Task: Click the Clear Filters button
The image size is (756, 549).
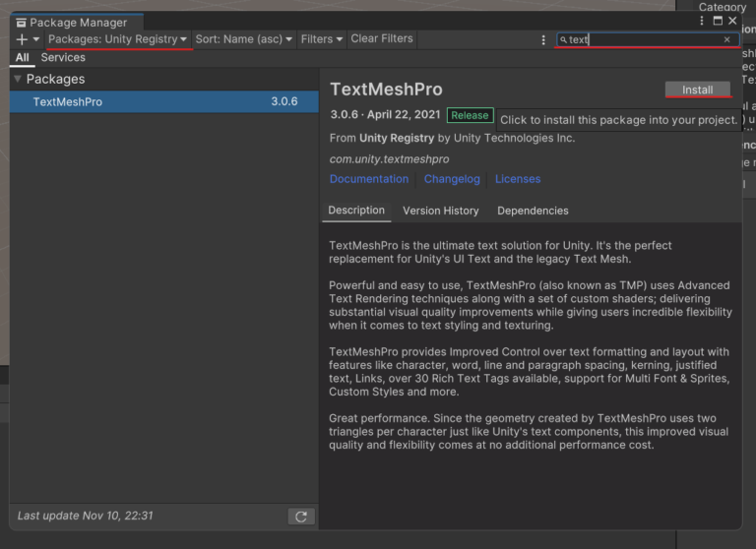Action: [382, 39]
